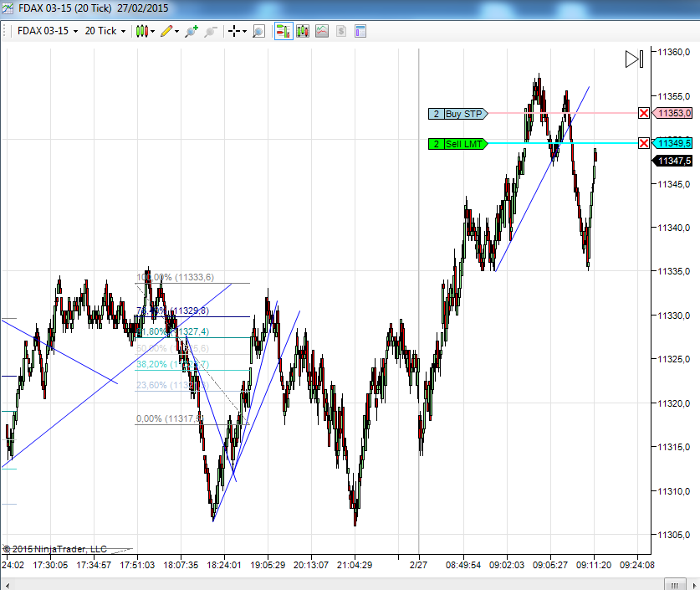700x590 pixels.
Task: Click the 21:04:29 time axis label
Action: [355, 565]
